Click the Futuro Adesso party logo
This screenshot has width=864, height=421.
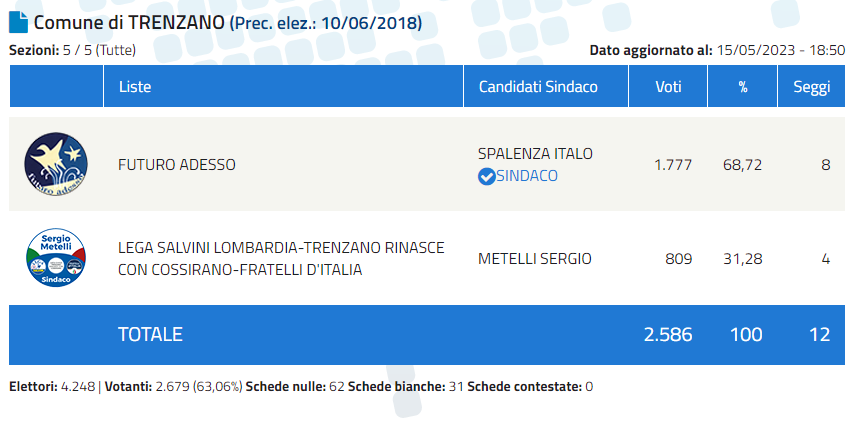click(x=56, y=164)
